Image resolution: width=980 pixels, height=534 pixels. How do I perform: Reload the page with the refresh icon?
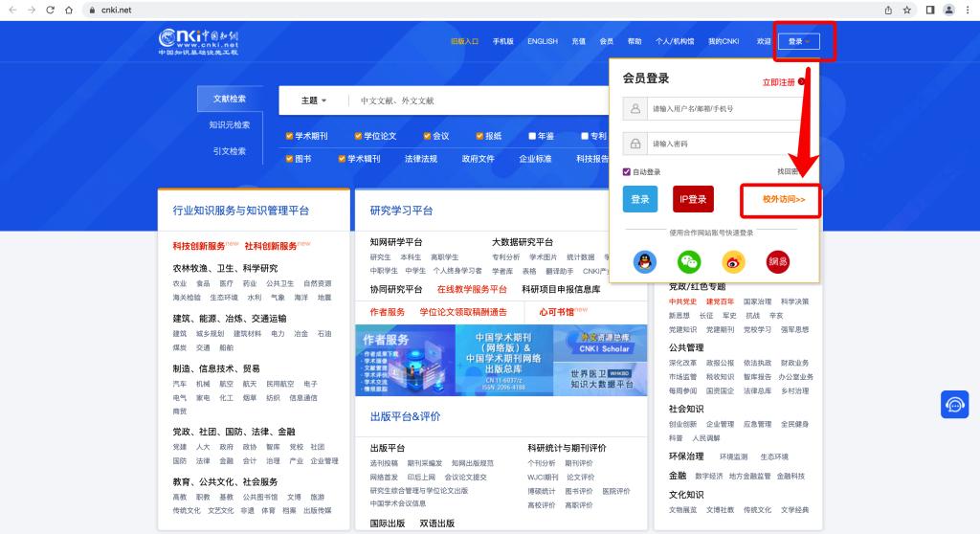click(50, 10)
